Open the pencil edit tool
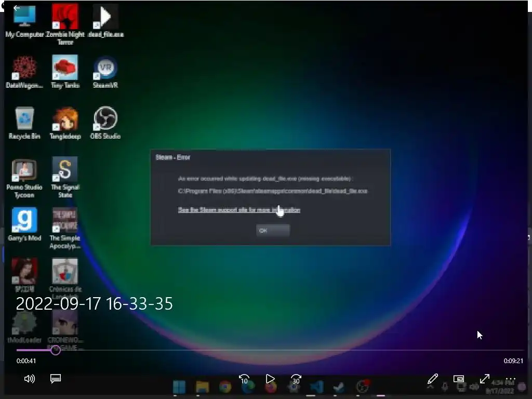The height and width of the screenshot is (399, 532). tap(433, 379)
